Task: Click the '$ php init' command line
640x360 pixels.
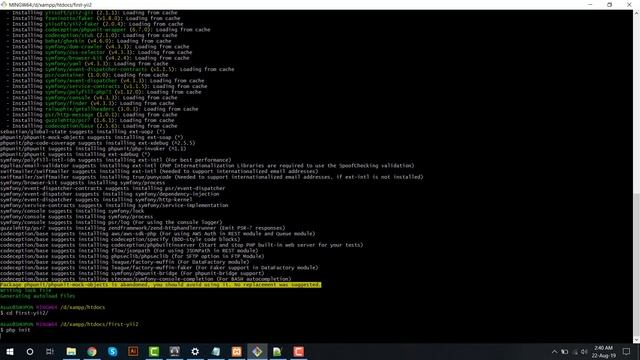Action: point(15,330)
